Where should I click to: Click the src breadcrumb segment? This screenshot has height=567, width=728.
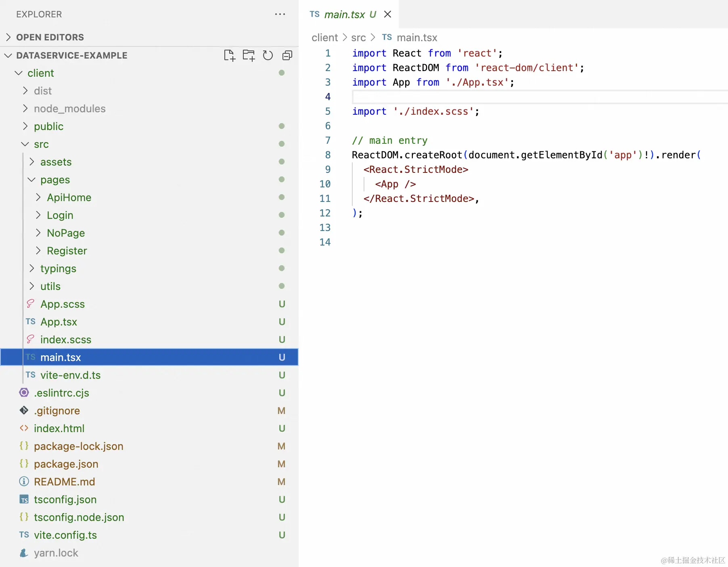[358, 38]
